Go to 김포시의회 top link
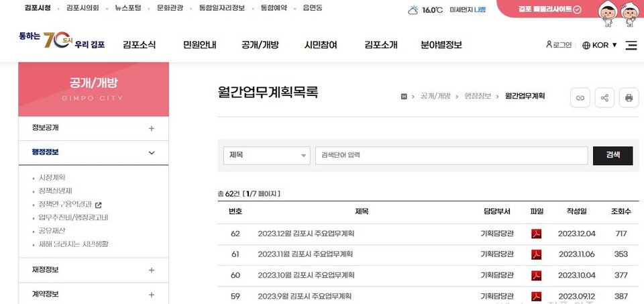 pyautogui.click(x=83, y=8)
